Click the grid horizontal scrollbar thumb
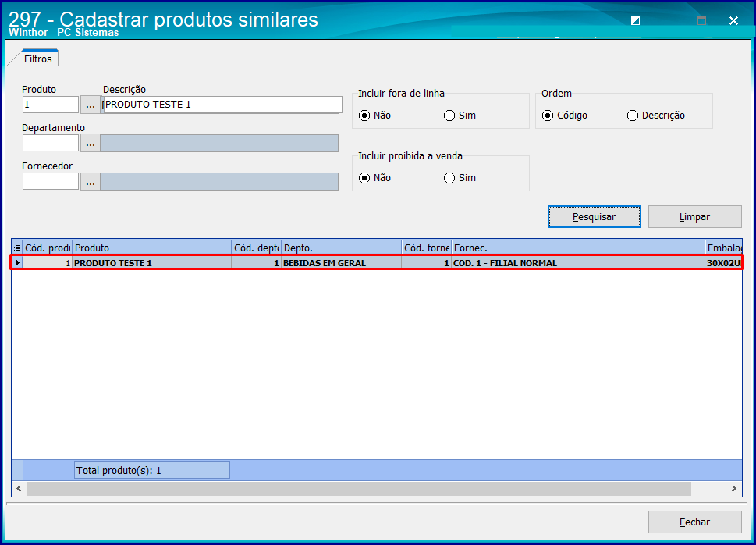Image resolution: width=756 pixels, height=545 pixels. pos(359,489)
